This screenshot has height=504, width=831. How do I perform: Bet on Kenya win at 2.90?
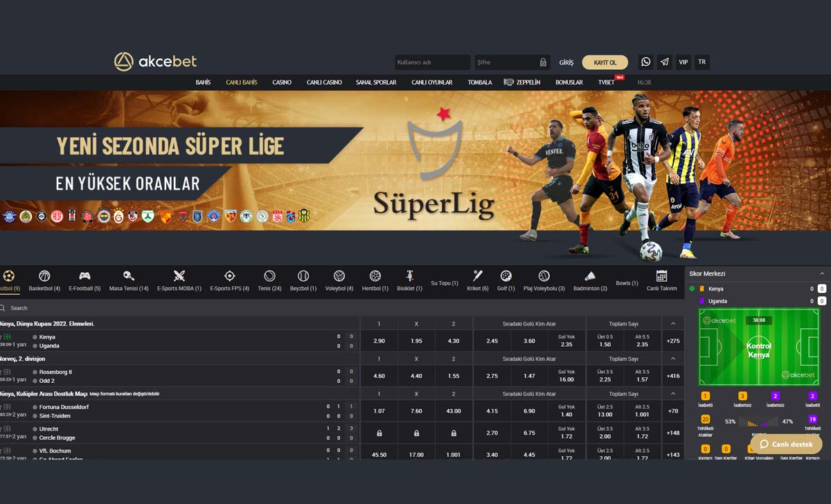coord(379,341)
